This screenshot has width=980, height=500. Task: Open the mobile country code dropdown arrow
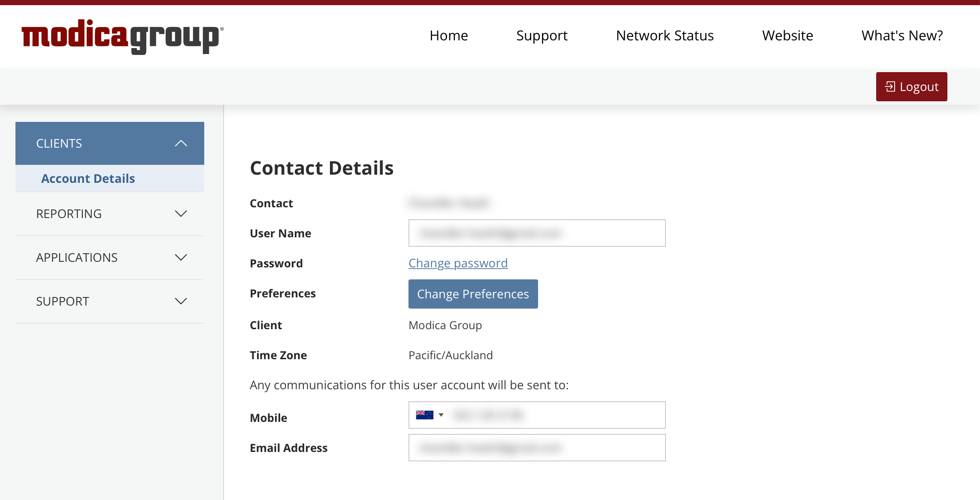(x=441, y=415)
